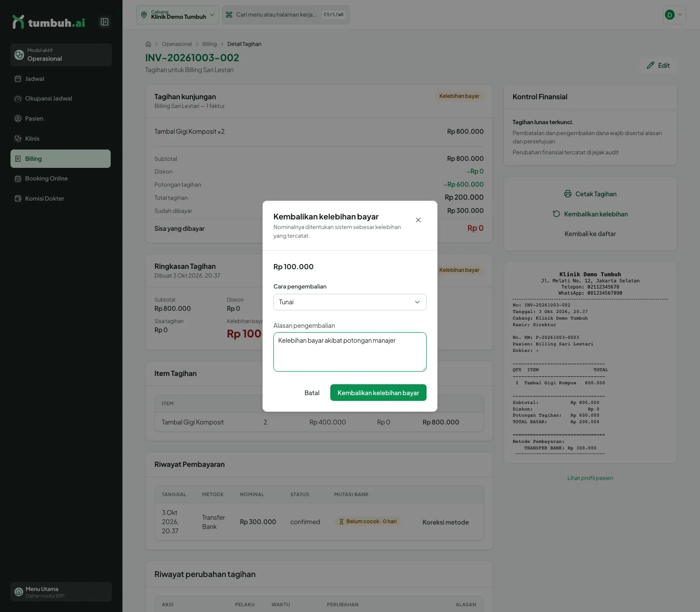This screenshot has height=612, width=700.
Task: Click the printer icon beside Cetak Tagihan
Action: (x=568, y=194)
